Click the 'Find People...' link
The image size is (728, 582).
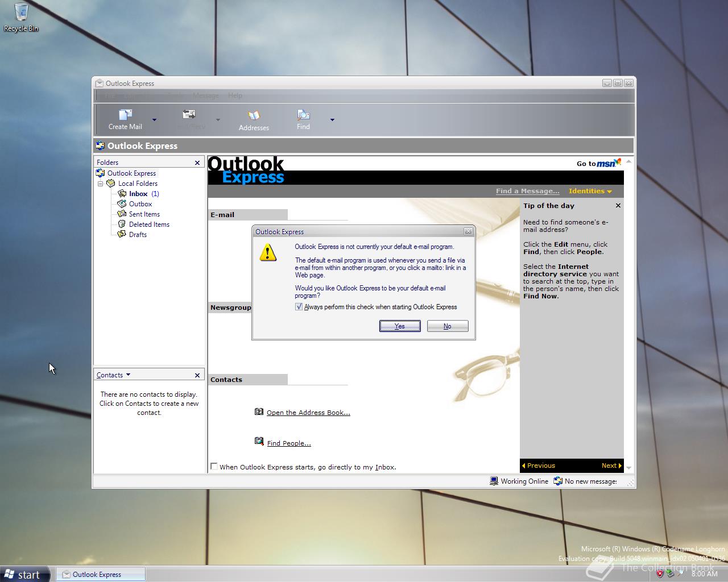pos(289,443)
